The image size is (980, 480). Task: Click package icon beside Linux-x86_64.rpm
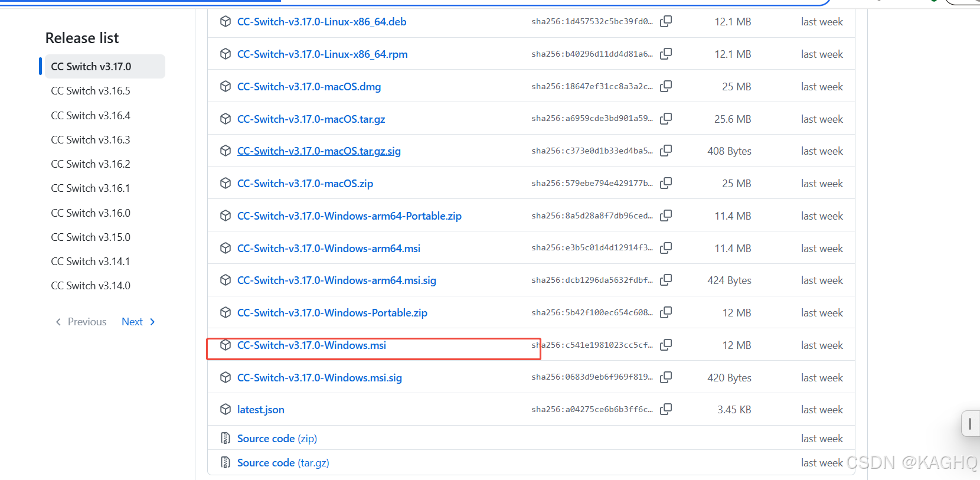pos(226,54)
